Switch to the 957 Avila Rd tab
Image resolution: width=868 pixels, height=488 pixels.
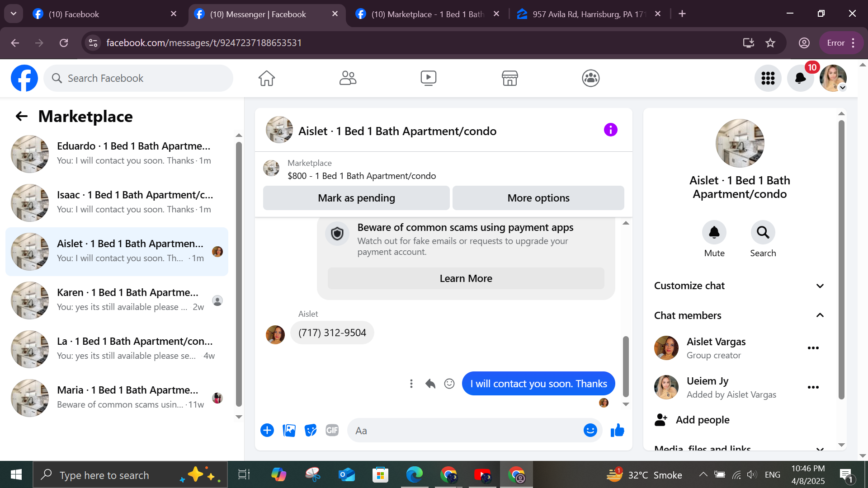[x=587, y=14]
